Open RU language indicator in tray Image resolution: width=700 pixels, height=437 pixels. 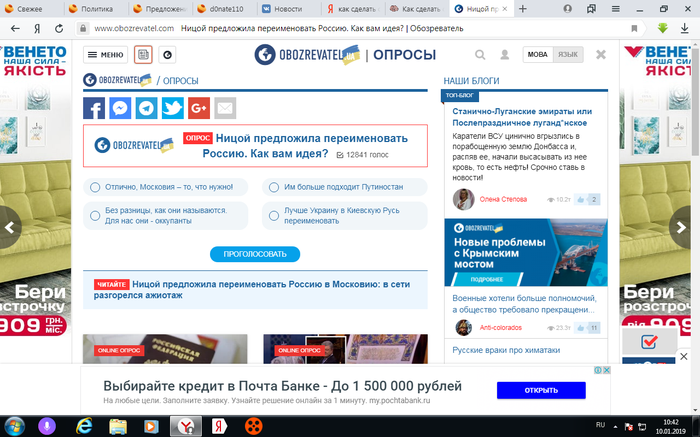click(x=600, y=425)
